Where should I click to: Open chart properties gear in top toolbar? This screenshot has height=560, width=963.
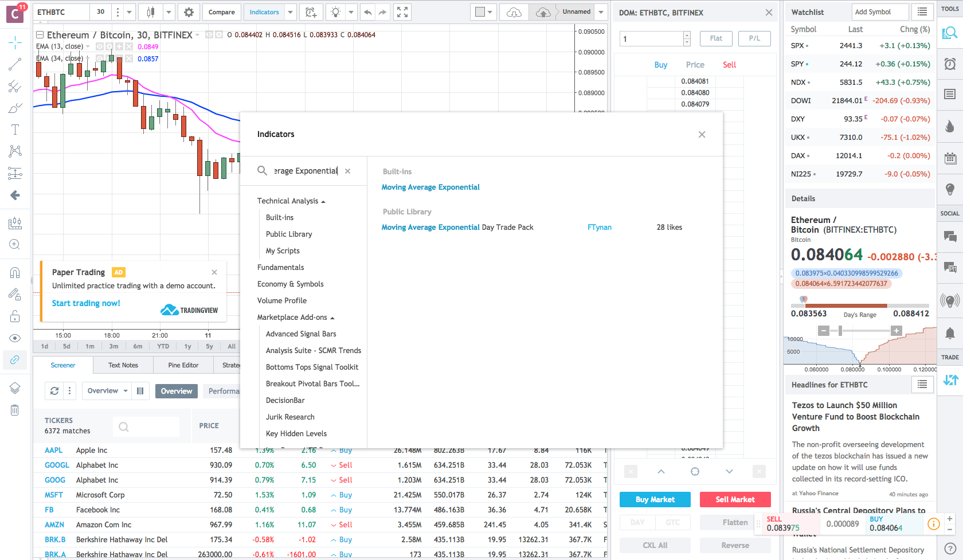pyautogui.click(x=189, y=12)
